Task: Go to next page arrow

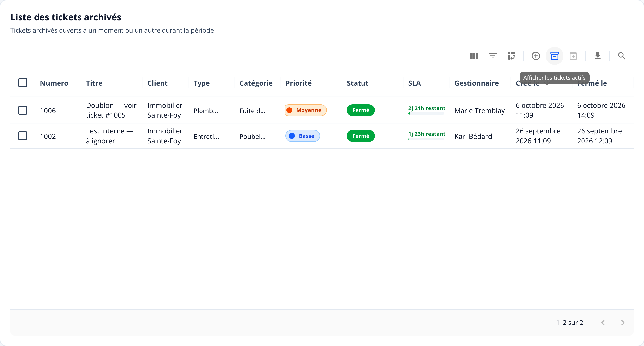Action: [x=623, y=323]
